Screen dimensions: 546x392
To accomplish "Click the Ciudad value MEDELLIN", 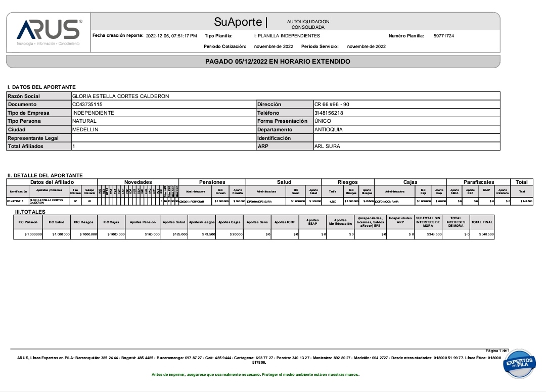I will pos(85,130).
